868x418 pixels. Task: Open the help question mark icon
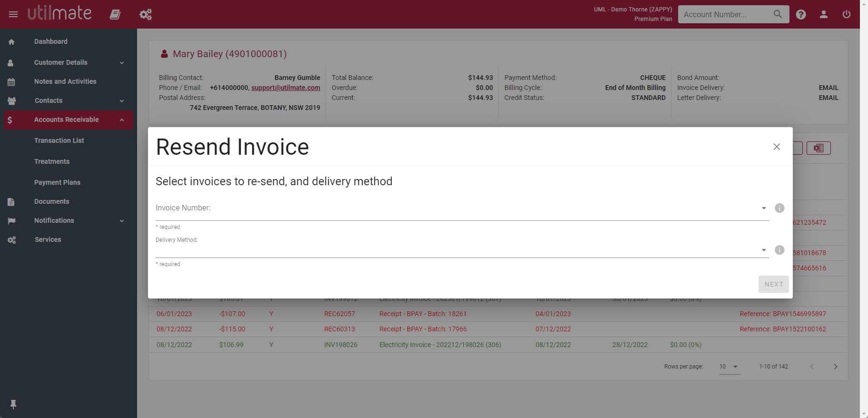coord(801,14)
